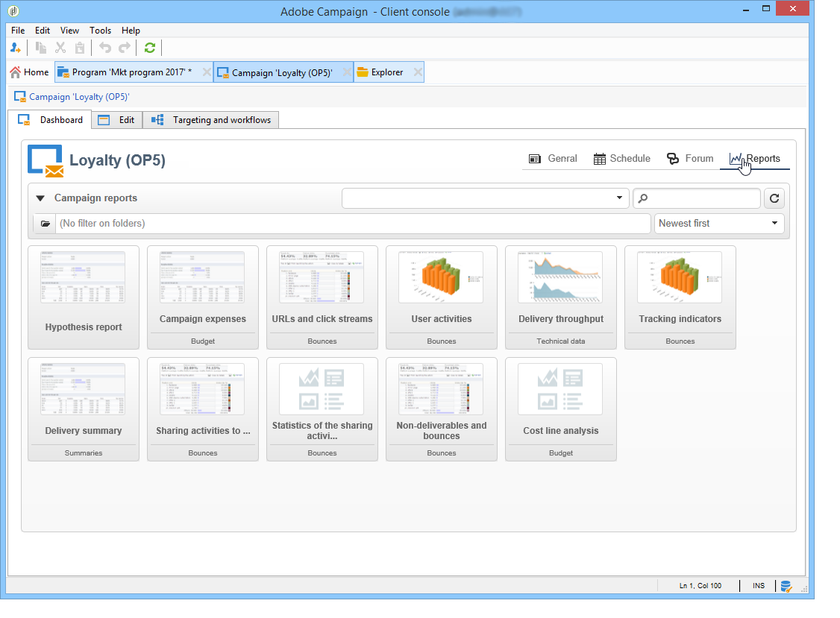Open the File menu
This screenshot has height=618, width=840.
click(18, 31)
